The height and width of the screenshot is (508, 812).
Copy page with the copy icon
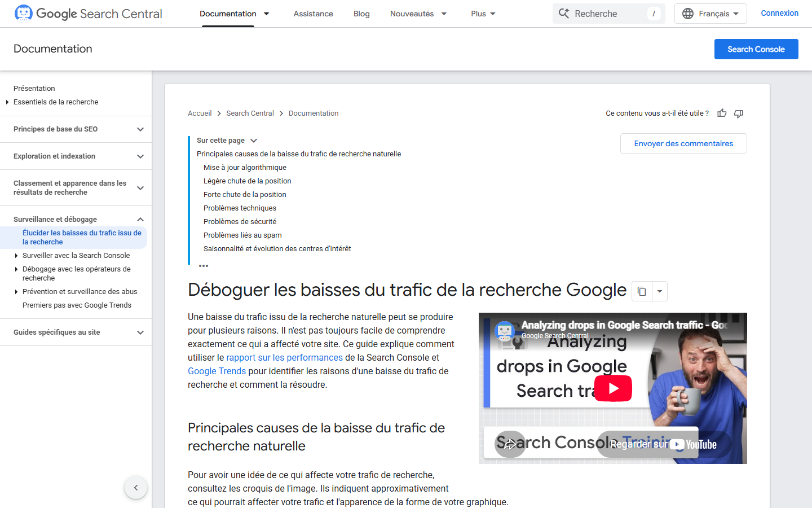[x=642, y=291]
